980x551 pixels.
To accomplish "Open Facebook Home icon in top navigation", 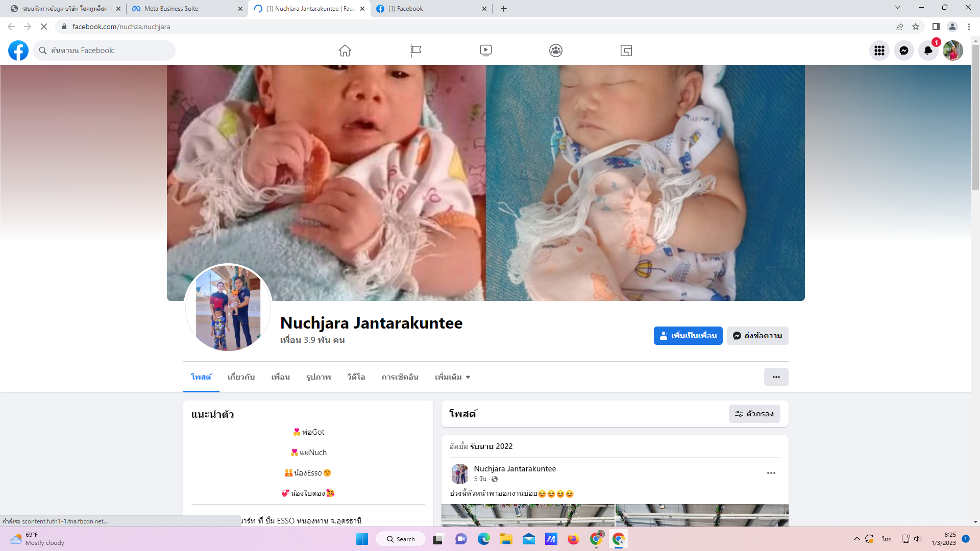I will coord(345,51).
